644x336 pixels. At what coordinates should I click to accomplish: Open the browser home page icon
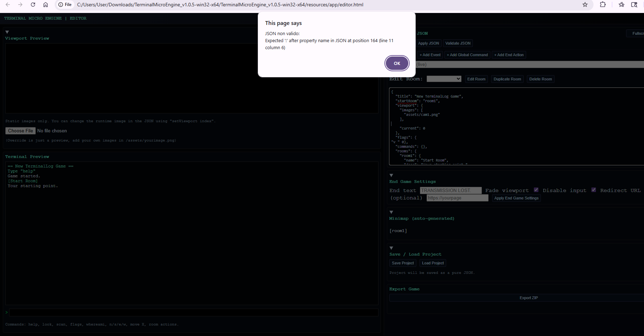(46, 5)
